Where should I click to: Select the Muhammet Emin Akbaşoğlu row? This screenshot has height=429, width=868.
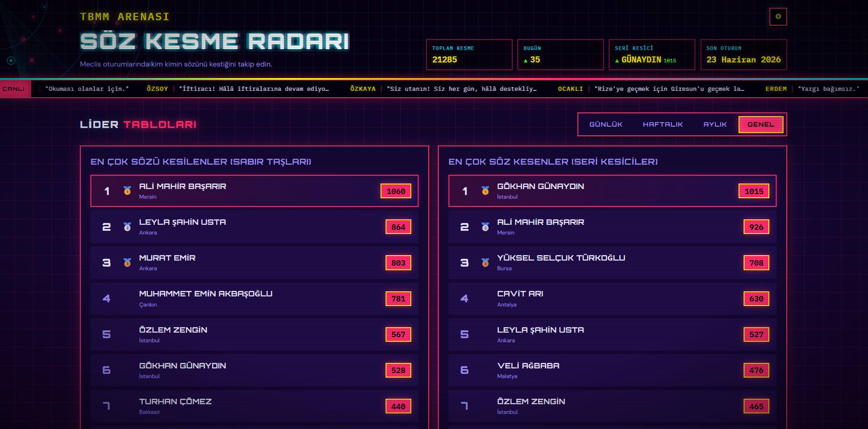pos(254,298)
